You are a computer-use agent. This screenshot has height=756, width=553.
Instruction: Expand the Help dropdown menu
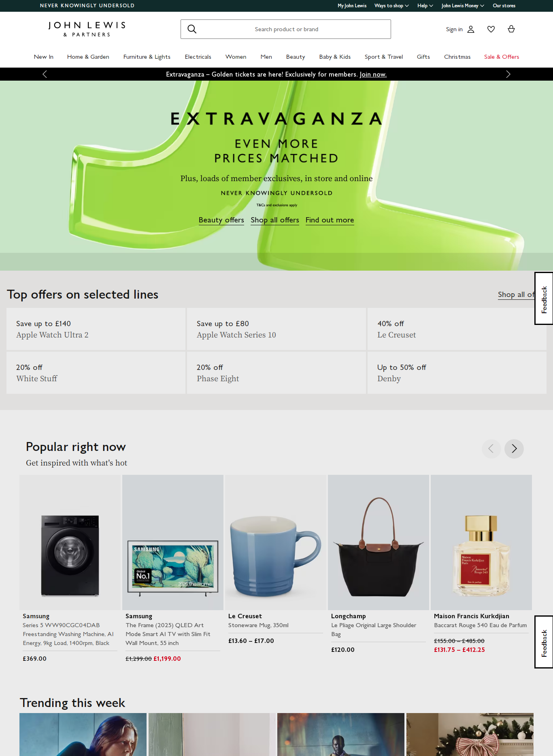425,6
